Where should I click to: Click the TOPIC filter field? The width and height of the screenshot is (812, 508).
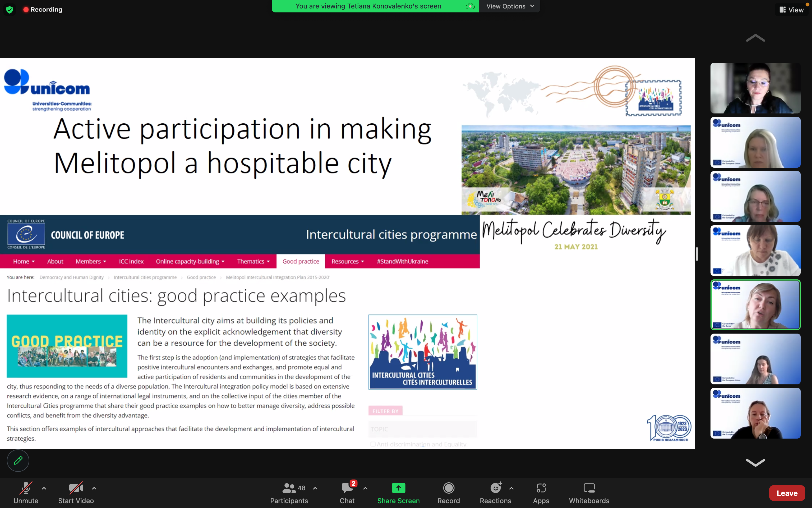[423, 429]
